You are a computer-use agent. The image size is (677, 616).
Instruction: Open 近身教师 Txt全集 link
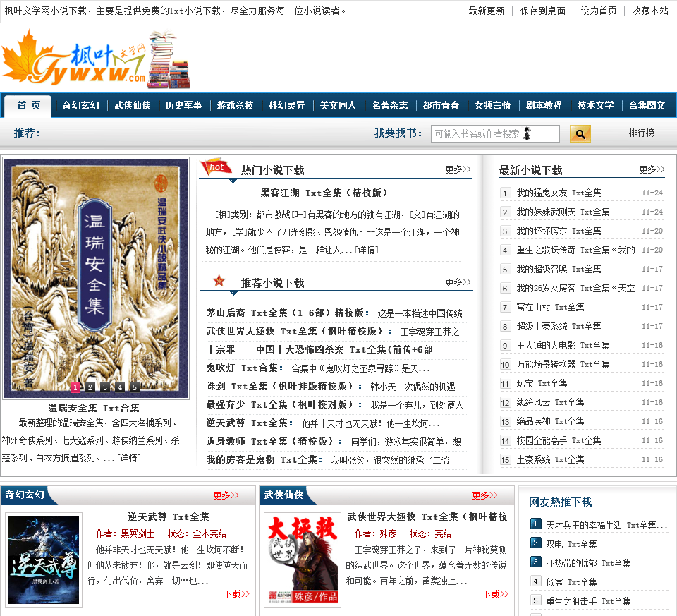274,442
